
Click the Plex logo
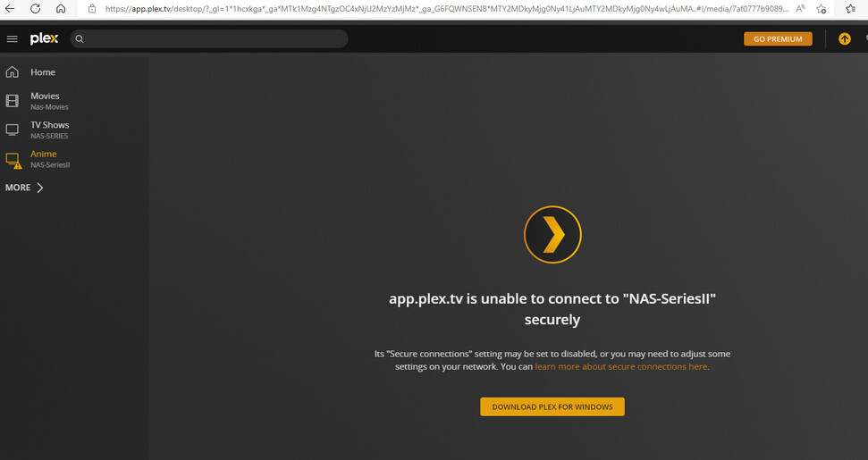coord(44,38)
